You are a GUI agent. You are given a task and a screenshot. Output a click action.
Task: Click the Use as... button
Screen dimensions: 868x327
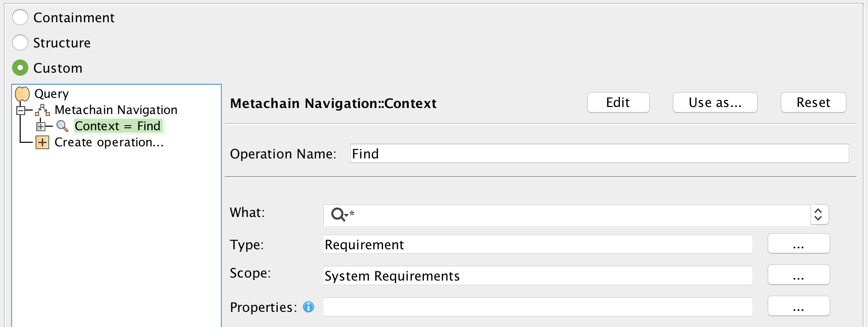(x=715, y=102)
